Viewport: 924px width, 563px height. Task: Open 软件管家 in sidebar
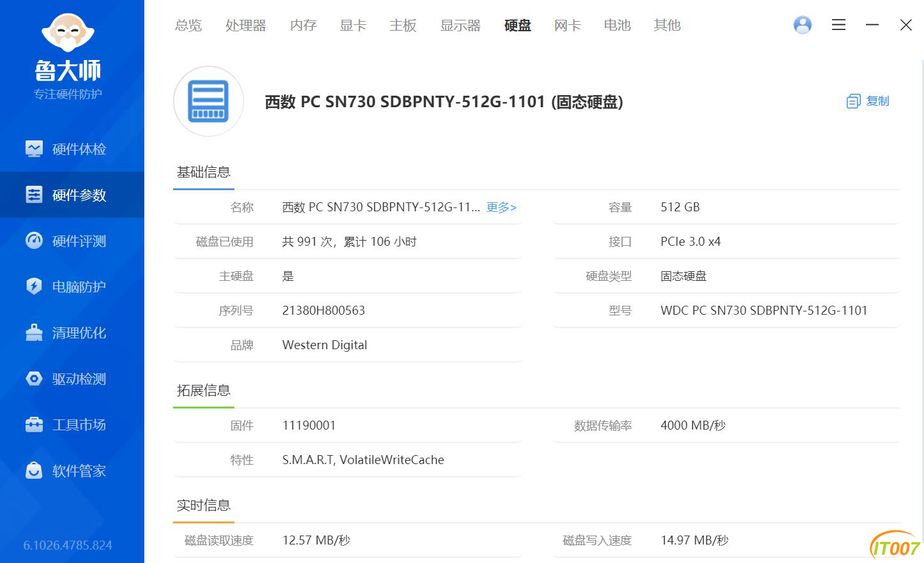[79, 470]
